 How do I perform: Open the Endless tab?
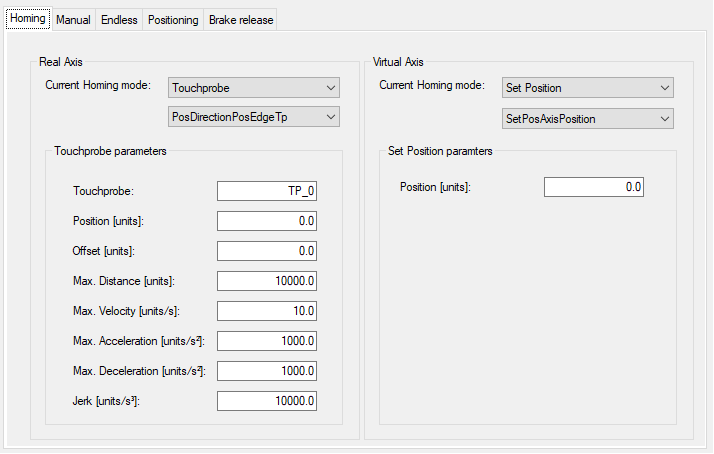(x=119, y=20)
